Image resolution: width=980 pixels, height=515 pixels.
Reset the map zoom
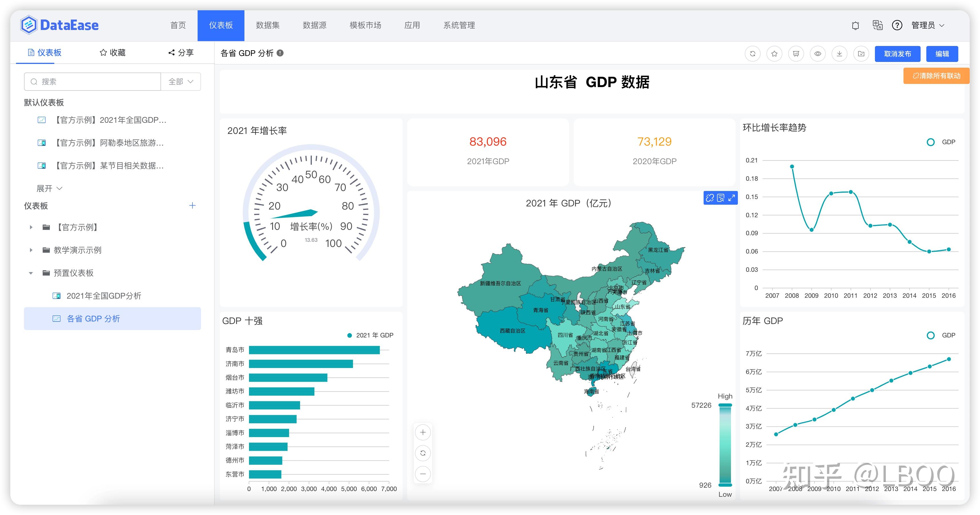tap(423, 453)
